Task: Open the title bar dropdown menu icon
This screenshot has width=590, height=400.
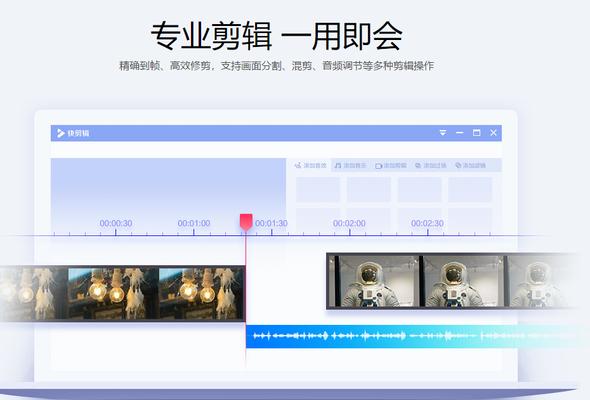Action: pos(442,133)
